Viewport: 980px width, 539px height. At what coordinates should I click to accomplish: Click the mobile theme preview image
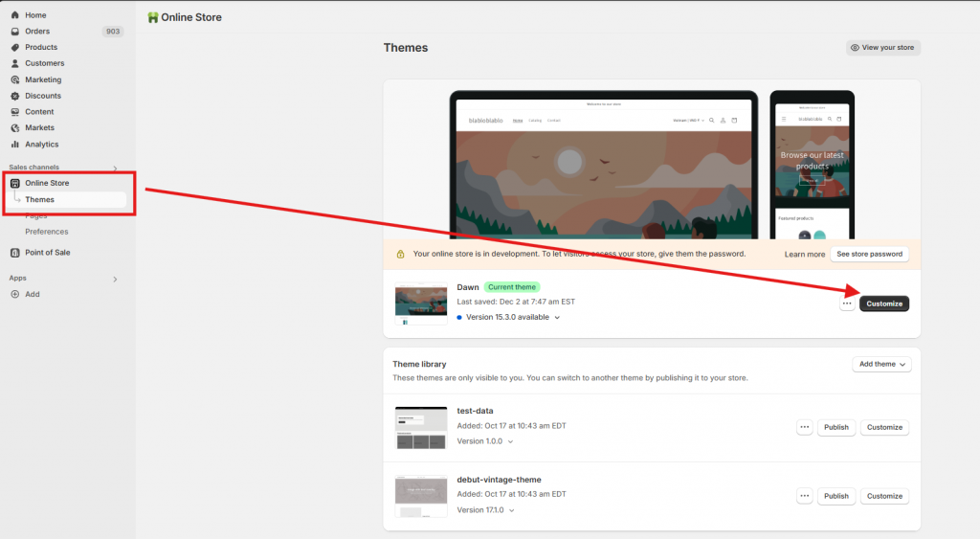click(x=812, y=167)
